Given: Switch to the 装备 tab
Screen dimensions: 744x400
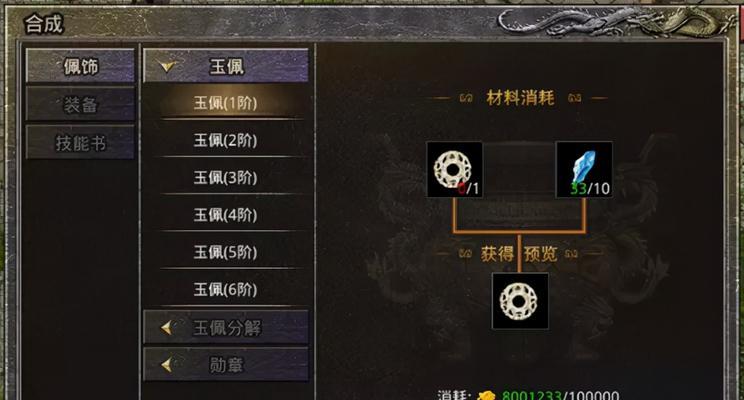Looking at the screenshot, I should [x=80, y=104].
